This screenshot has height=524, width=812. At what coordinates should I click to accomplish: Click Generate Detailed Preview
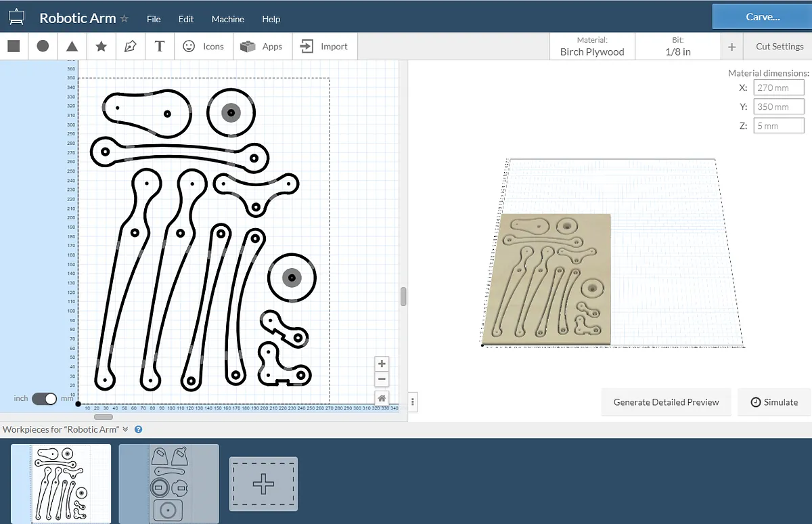pos(666,402)
